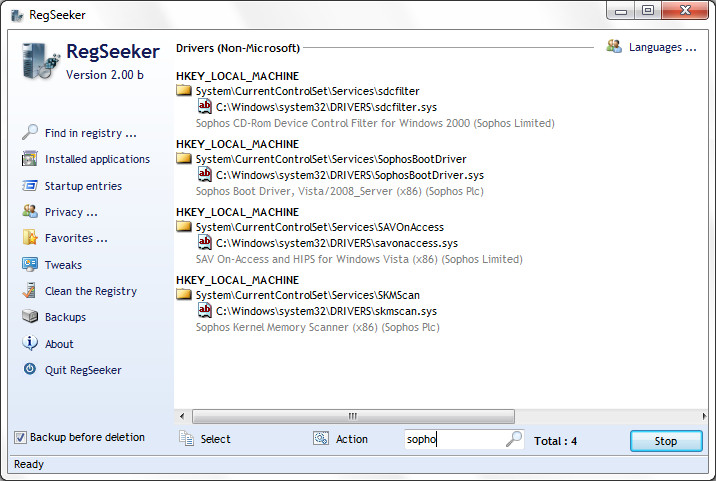Image resolution: width=716 pixels, height=481 pixels.
Task: Open the Favorites menu
Action: (76, 238)
